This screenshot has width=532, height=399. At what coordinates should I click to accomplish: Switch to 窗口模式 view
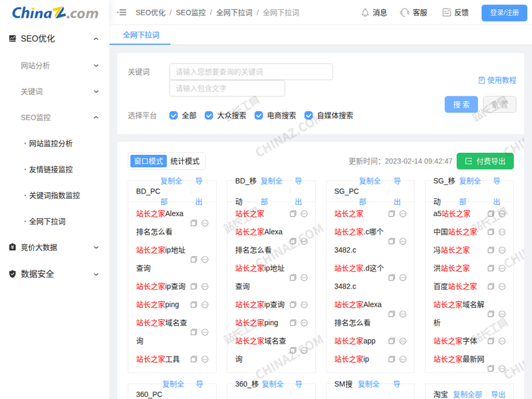pyautogui.click(x=148, y=161)
